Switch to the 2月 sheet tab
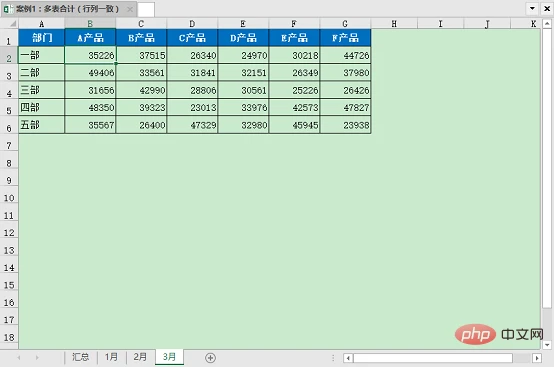 point(140,357)
